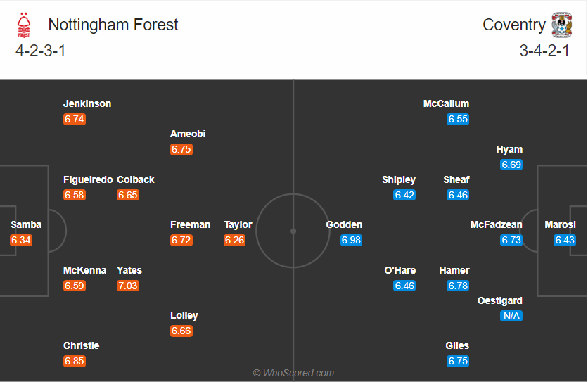Click Taylor's 6.26 rating badge
The image size is (588, 382).
[x=234, y=240]
